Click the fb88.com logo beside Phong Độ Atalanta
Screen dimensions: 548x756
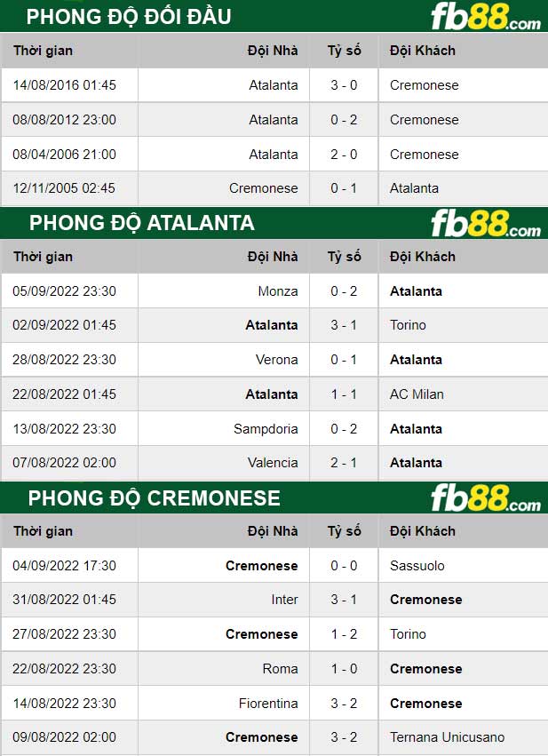485,223
